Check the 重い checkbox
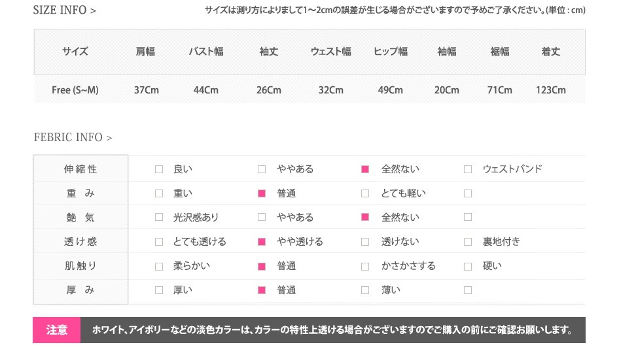619x364 pixels. [x=158, y=193]
